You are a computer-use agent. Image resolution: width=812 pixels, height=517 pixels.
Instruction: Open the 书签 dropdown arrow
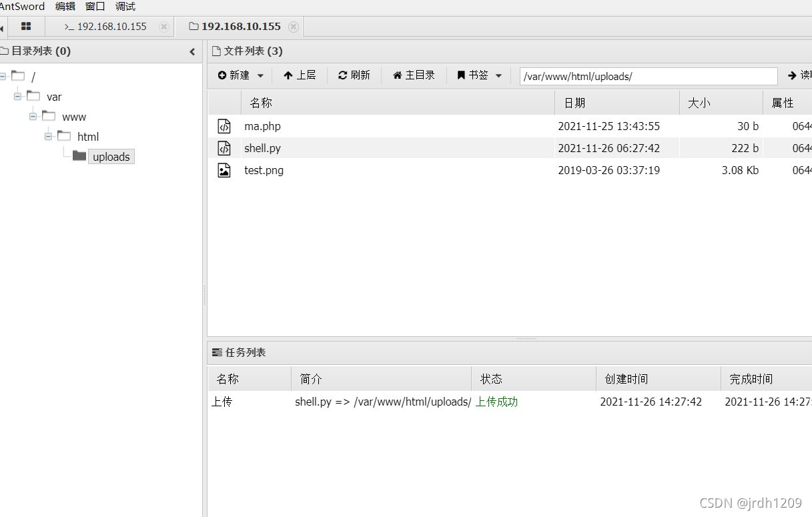point(498,76)
